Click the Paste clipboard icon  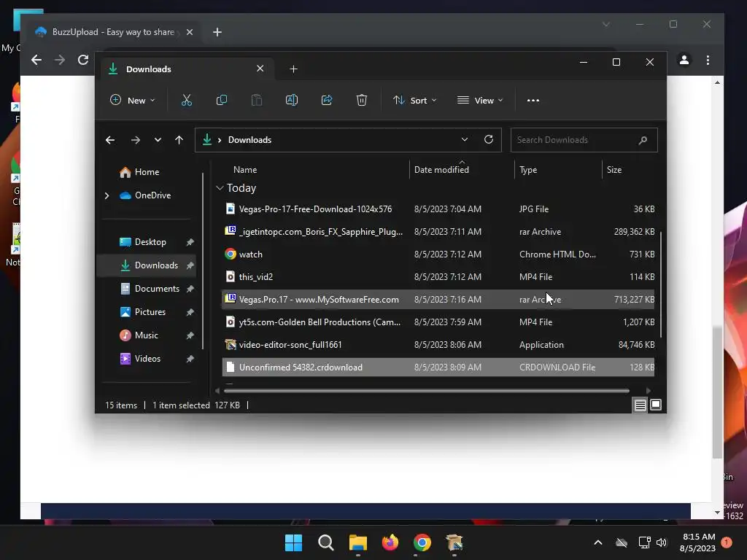[257, 101]
